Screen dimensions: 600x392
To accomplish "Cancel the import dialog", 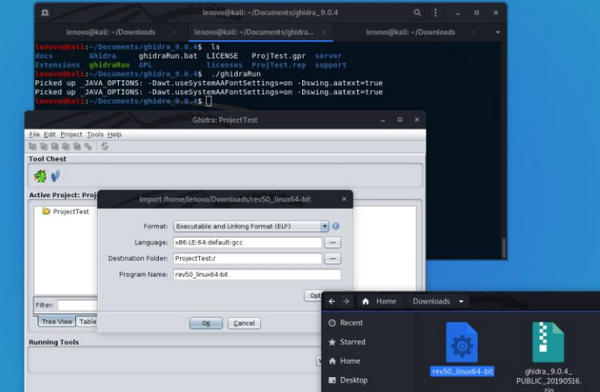I will point(244,323).
